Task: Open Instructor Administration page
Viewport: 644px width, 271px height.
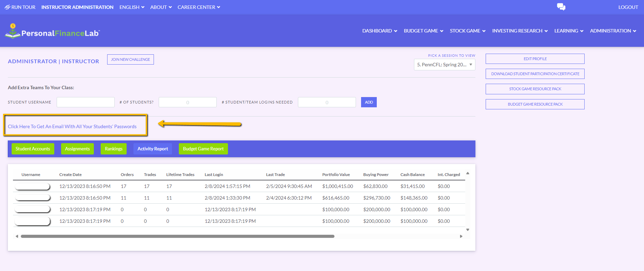Action: point(77,7)
